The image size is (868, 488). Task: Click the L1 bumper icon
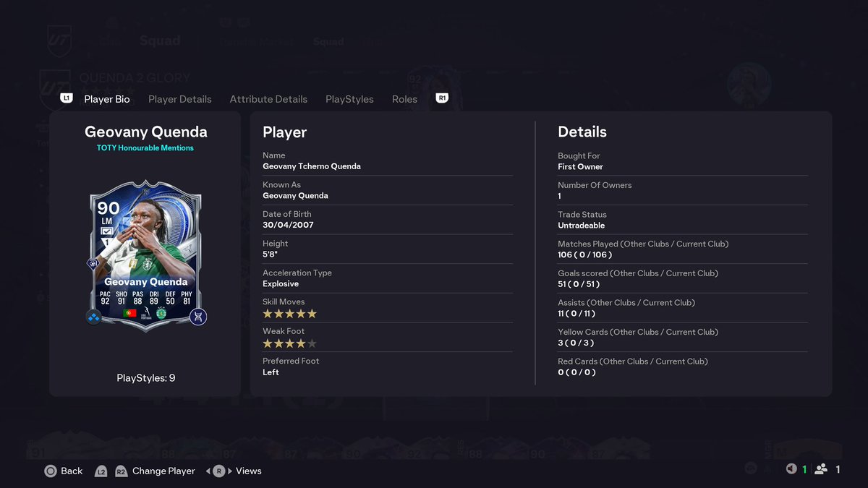67,98
